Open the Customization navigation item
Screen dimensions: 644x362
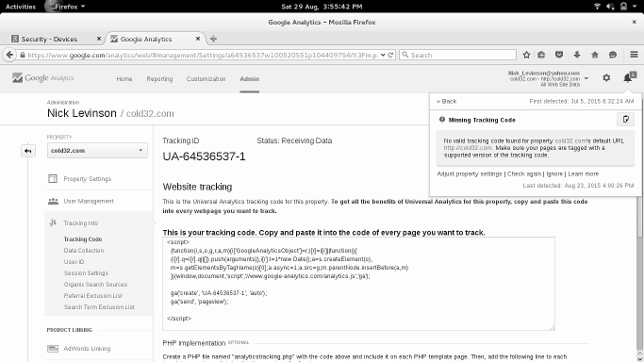click(206, 79)
